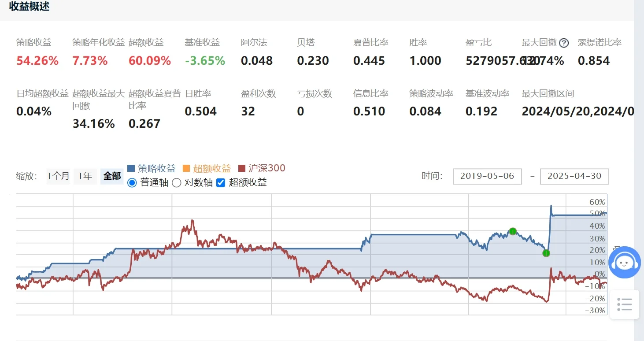Click the end date field 2025-04-30
This screenshot has height=341, width=644.
tap(574, 176)
